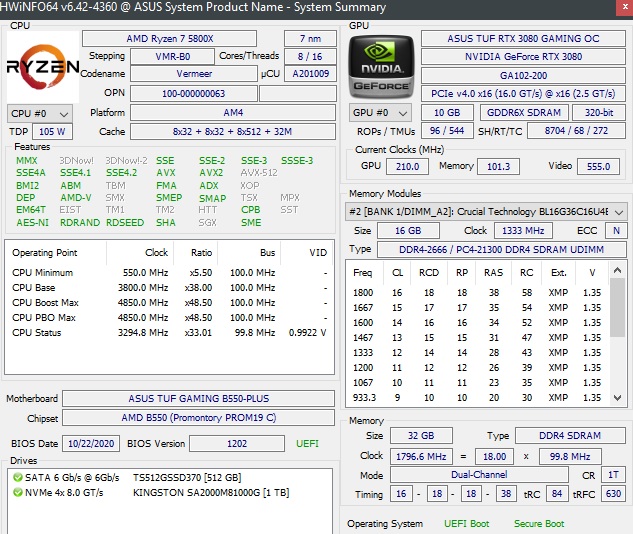Click the GPU clock 210.0 field
Viewport: 633px width, 534px height.
407,166
